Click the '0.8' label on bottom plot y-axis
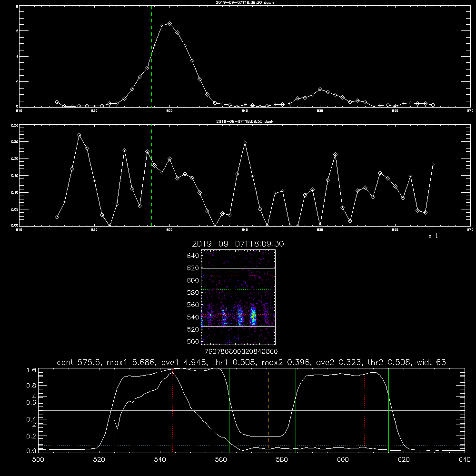 point(31,385)
